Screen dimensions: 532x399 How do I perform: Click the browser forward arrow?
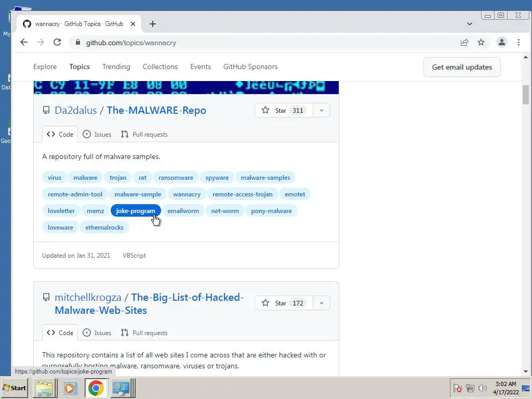point(41,43)
